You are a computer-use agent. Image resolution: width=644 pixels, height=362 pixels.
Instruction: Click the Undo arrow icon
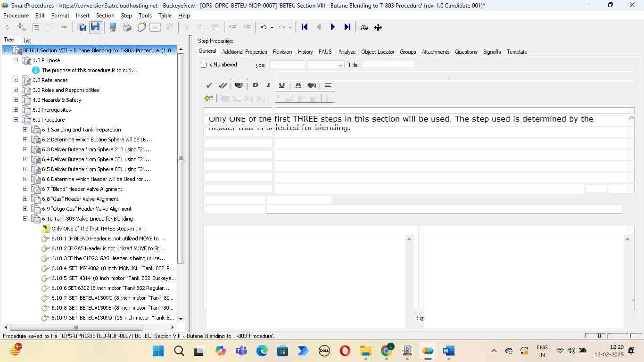pyautogui.click(x=264, y=27)
